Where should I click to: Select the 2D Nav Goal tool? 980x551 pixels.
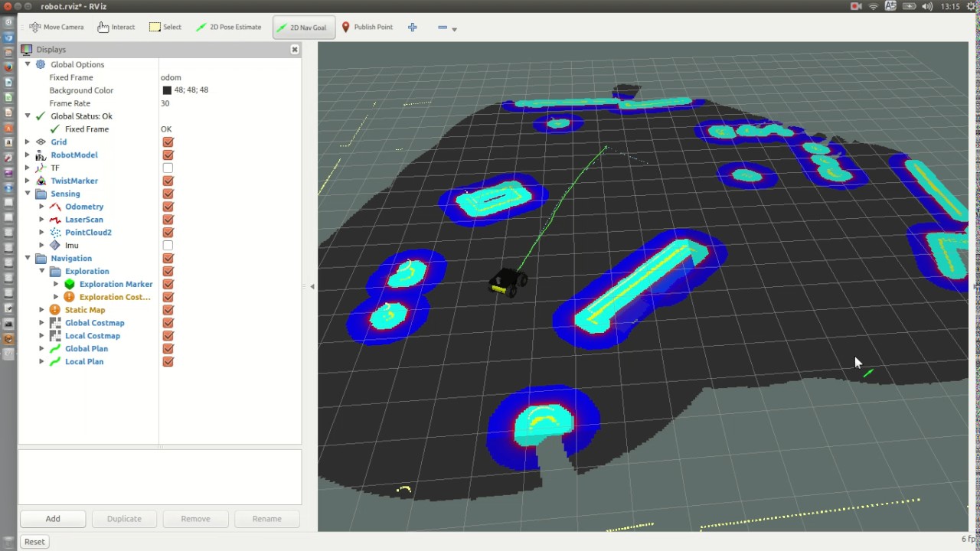(x=302, y=28)
